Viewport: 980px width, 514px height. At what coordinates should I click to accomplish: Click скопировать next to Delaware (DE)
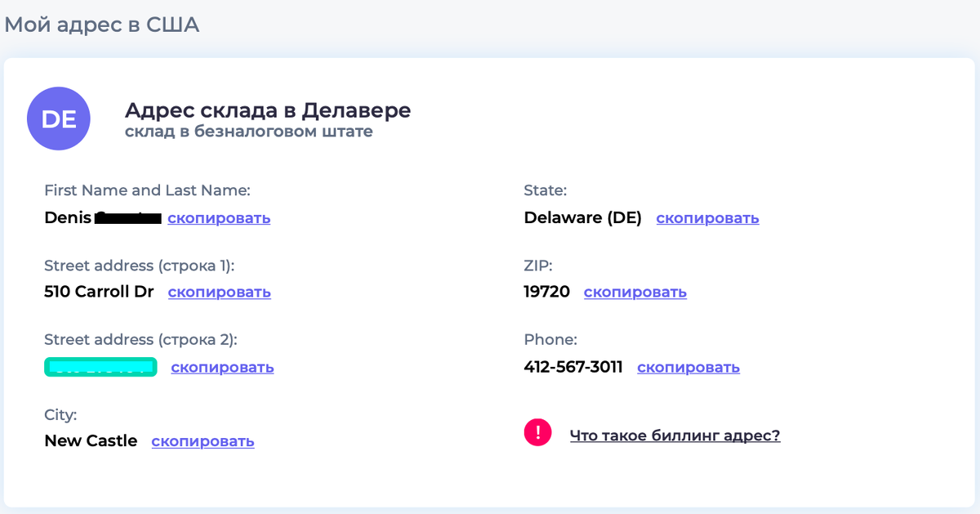707,217
